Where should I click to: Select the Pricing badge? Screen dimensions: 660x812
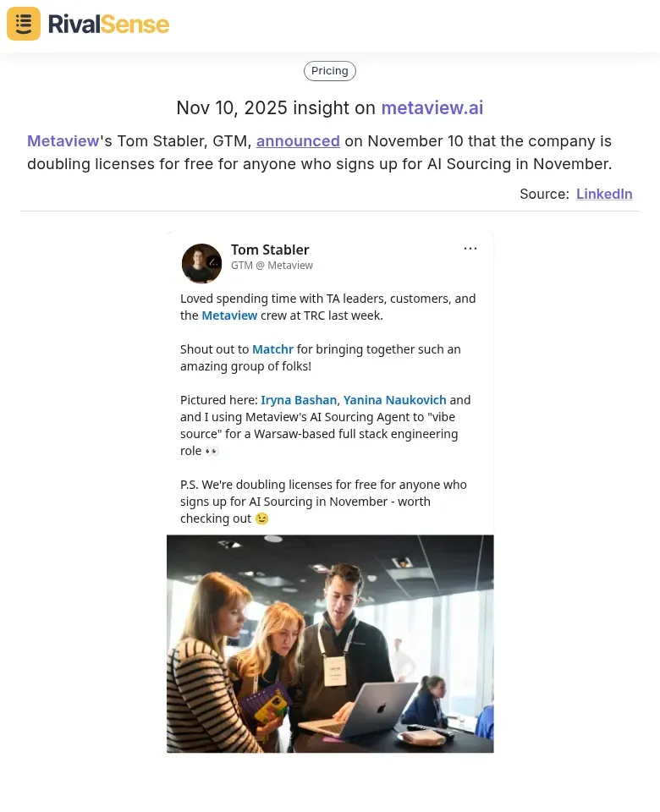point(329,70)
